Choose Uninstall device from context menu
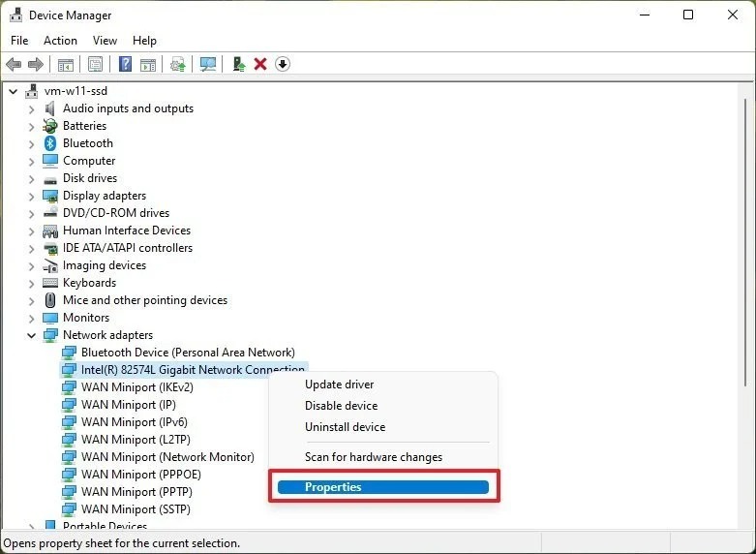This screenshot has width=756, height=554. (x=346, y=427)
